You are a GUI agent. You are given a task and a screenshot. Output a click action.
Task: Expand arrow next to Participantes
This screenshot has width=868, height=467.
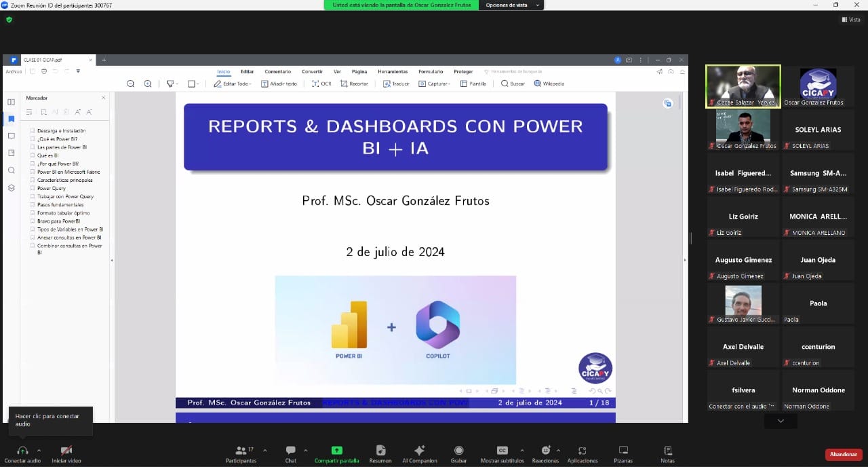(x=264, y=450)
